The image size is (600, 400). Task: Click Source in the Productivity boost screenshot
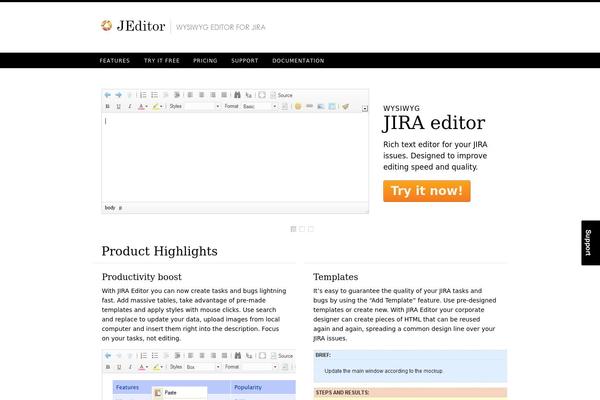tap(282, 356)
